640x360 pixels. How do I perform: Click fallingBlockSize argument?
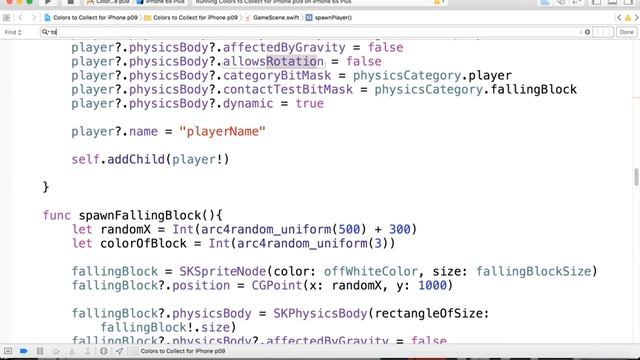pos(533,271)
